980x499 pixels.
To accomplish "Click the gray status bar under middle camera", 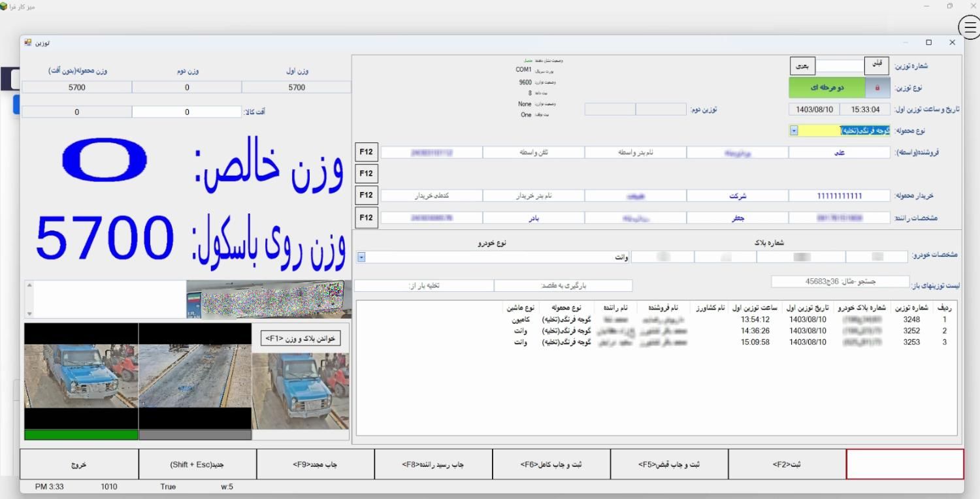I will tap(195, 434).
